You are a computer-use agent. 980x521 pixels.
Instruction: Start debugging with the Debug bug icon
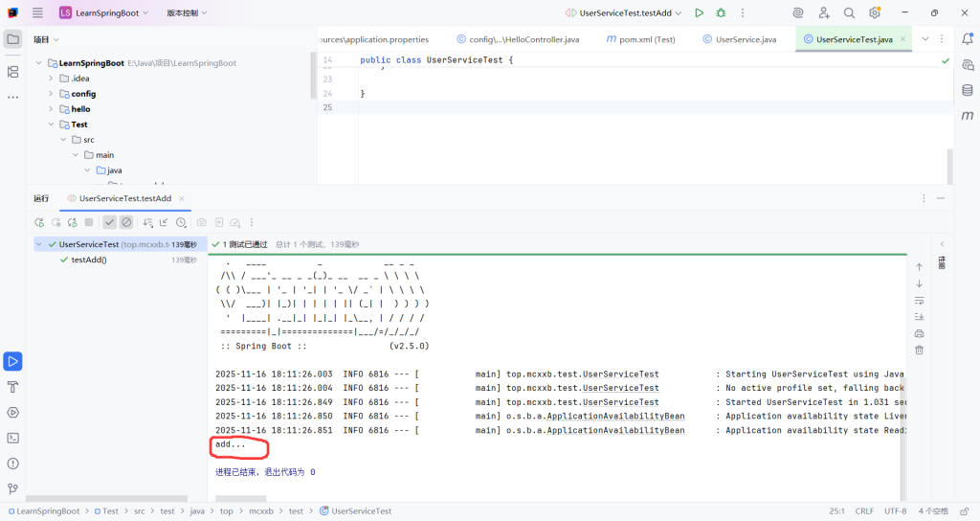[721, 12]
